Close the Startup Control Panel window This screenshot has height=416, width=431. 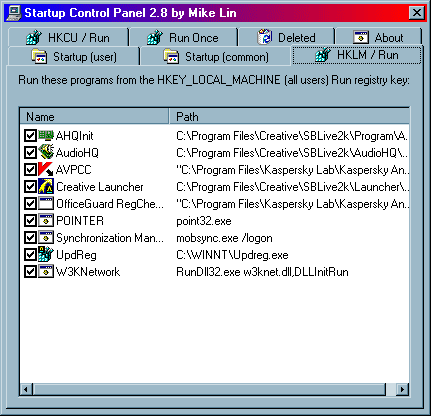pos(417,13)
